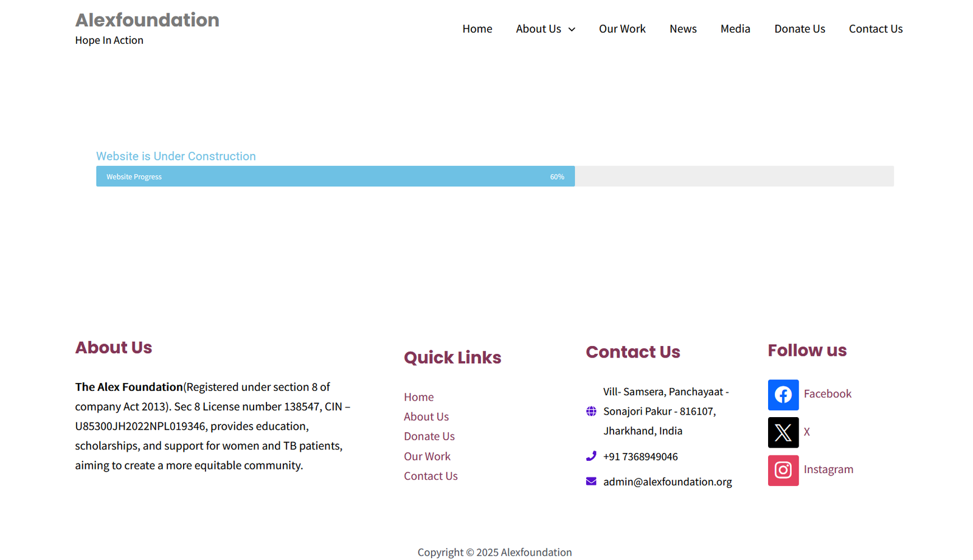This screenshot has height=560, width=973.
Task: Click the Alexfoundation site title
Action: (x=147, y=19)
